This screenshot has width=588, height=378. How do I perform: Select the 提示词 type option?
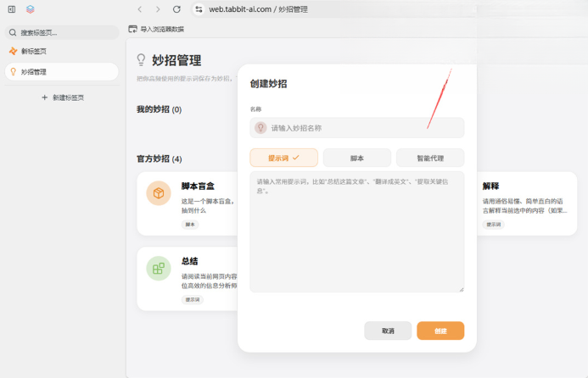click(284, 158)
